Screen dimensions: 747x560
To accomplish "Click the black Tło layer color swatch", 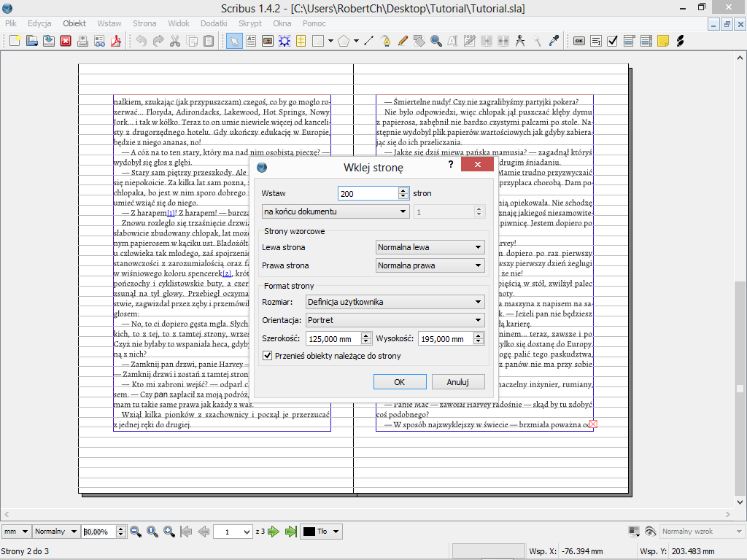I will tap(309, 532).
